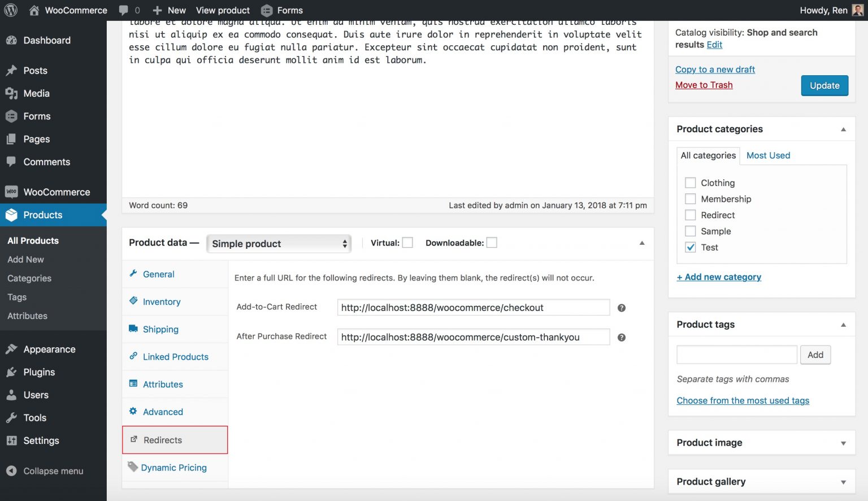Click into the Product tags input field
This screenshot has width=868, height=501.
736,355
